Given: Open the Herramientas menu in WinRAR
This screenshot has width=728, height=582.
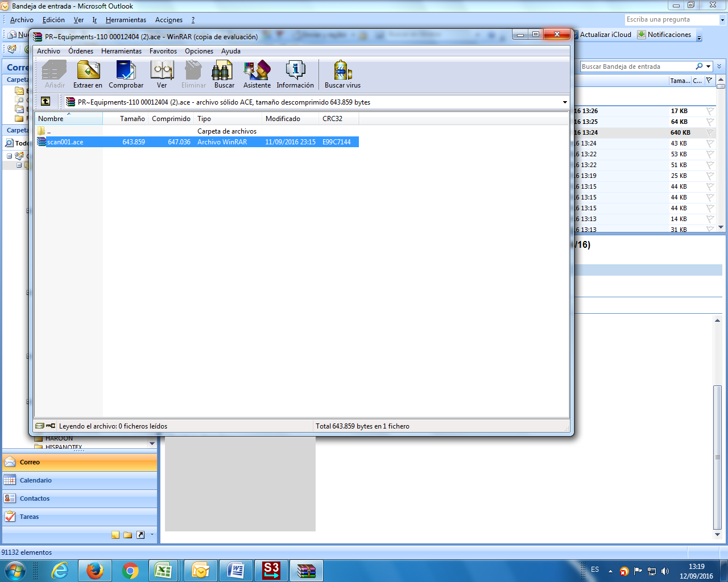Looking at the screenshot, I should pyautogui.click(x=121, y=51).
